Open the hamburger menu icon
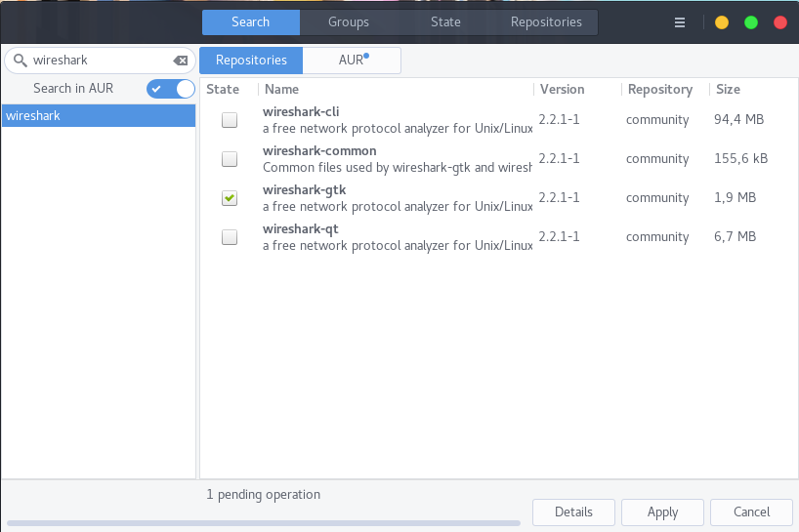 tap(679, 22)
